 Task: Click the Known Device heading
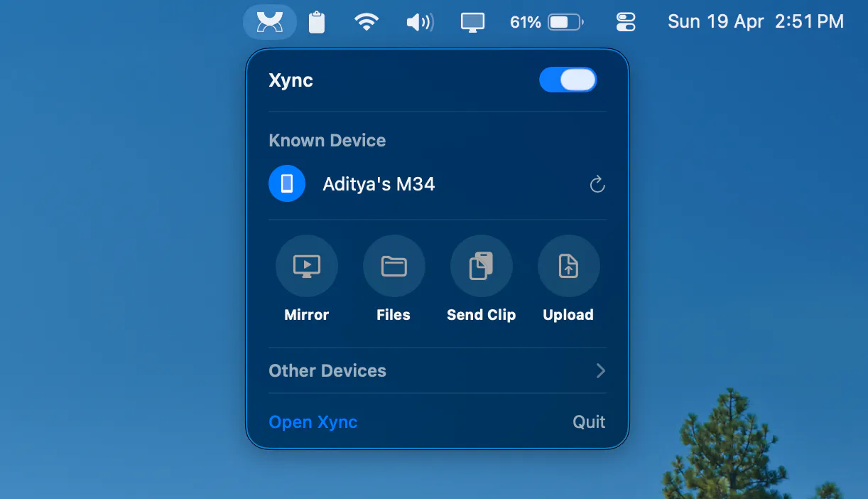(x=327, y=140)
